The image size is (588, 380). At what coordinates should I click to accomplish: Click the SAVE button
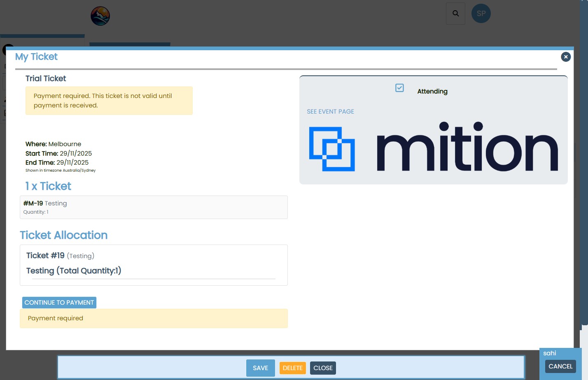260,368
